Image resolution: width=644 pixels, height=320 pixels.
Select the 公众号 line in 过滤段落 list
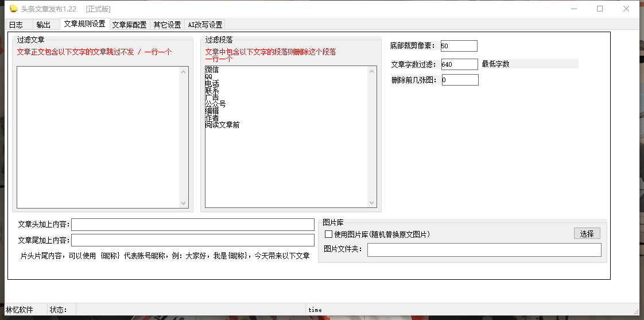point(216,104)
